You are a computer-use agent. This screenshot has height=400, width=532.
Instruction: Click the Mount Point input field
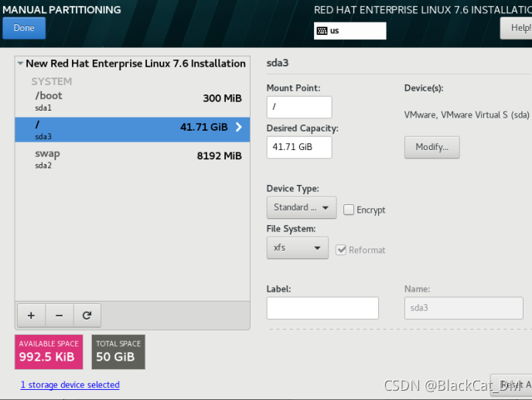click(x=299, y=107)
